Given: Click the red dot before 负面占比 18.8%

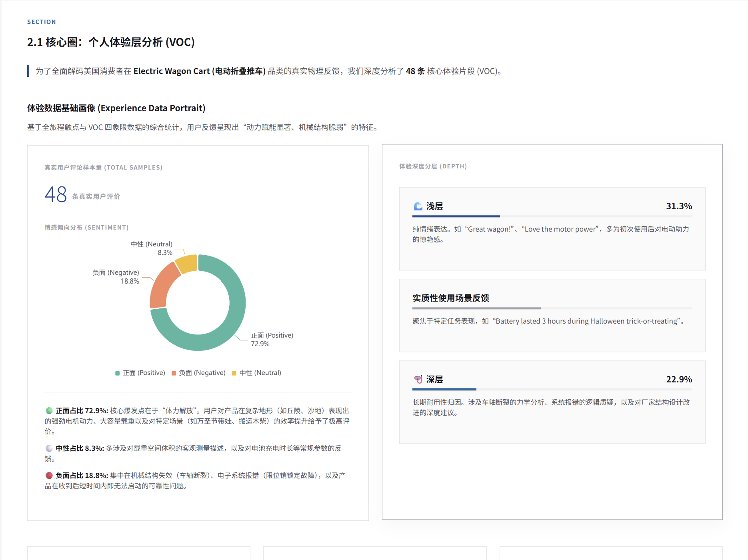Looking at the screenshot, I should [x=48, y=475].
